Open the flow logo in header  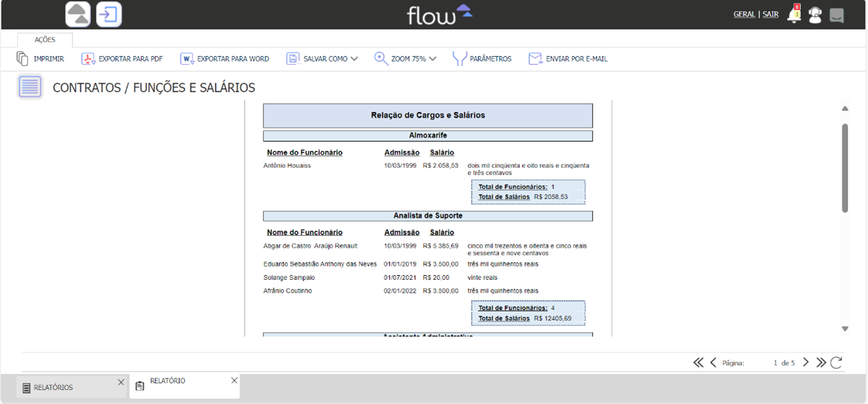(439, 14)
